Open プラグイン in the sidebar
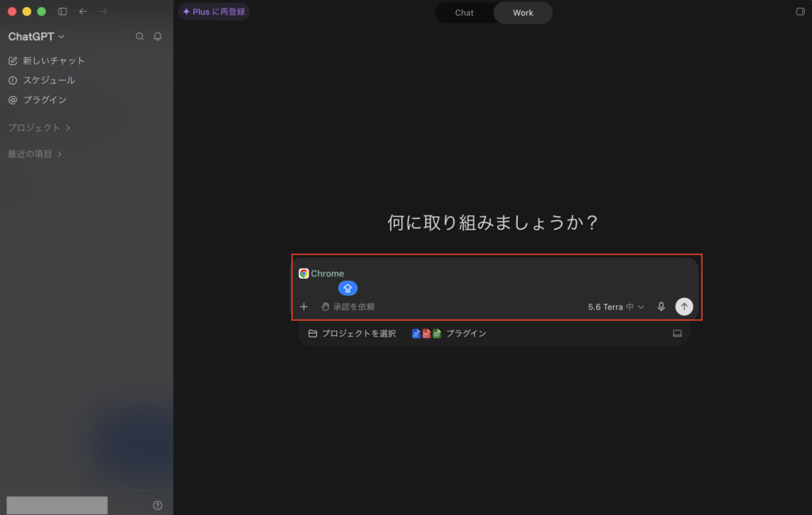The image size is (812, 515). tap(37, 100)
